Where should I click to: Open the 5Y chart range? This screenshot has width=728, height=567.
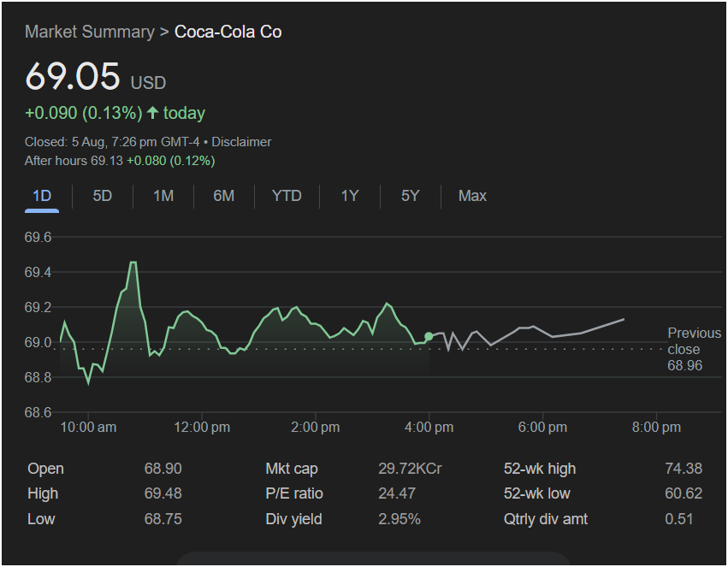pyautogui.click(x=410, y=196)
